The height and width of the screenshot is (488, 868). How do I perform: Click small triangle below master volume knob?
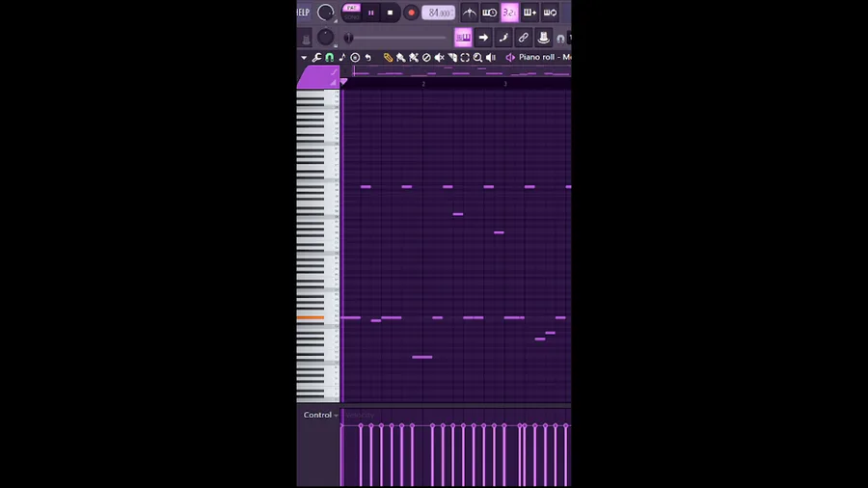pyautogui.click(x=336, y=21)
